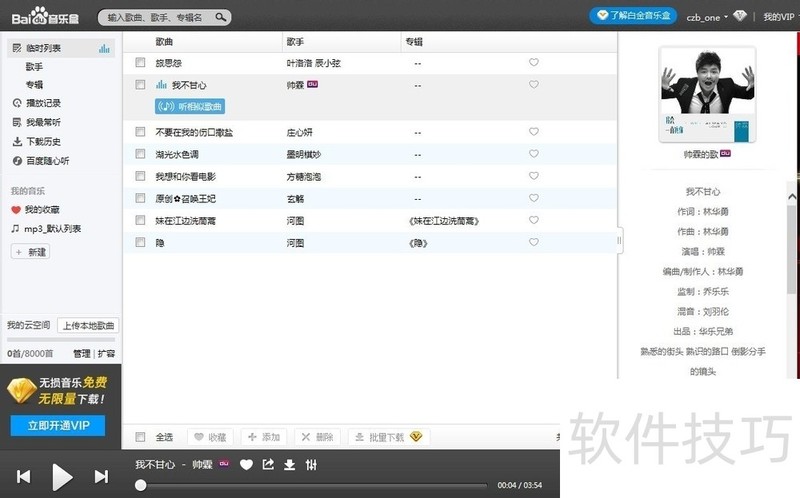
Task: Skip to the next track
Action: pyautogui.click(x=100, y=477)
